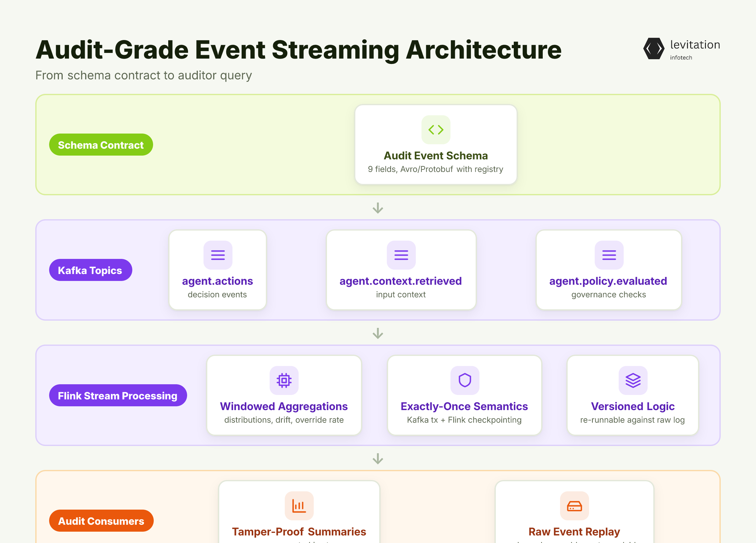
Task: Click the list icon above agent.policy.evaluated
Action: (609, 255)
